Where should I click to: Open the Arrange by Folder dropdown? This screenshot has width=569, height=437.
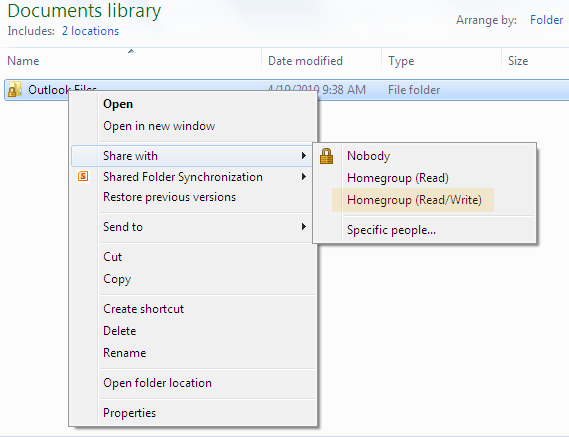point(546,20)
